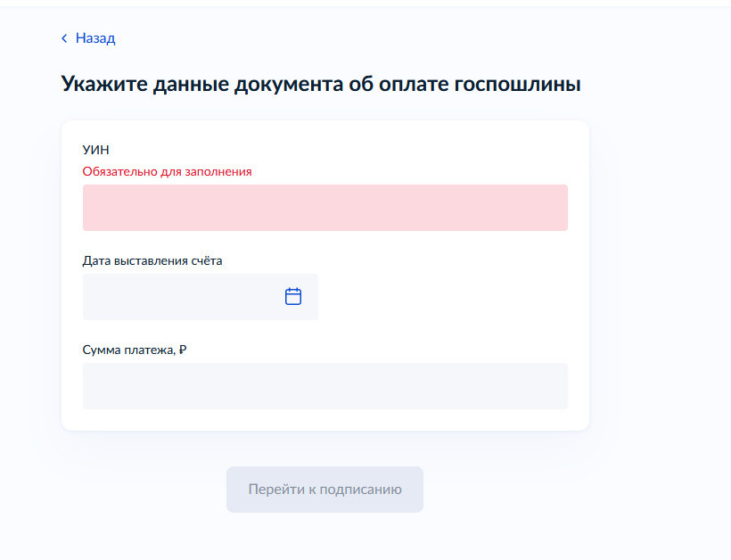The height and width of the screenshot is (560, 731).
Task: Click the Дата выставления счёта label
Action: point(152,260)
